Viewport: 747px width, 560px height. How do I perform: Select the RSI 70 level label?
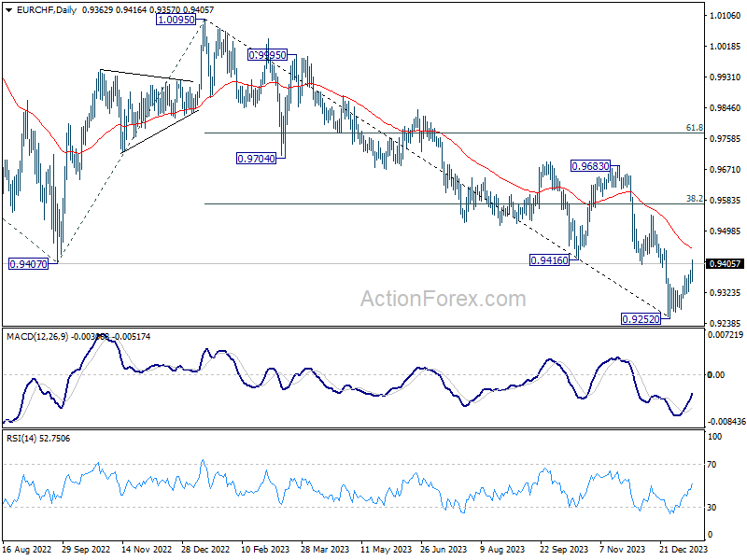coord(712,464)
